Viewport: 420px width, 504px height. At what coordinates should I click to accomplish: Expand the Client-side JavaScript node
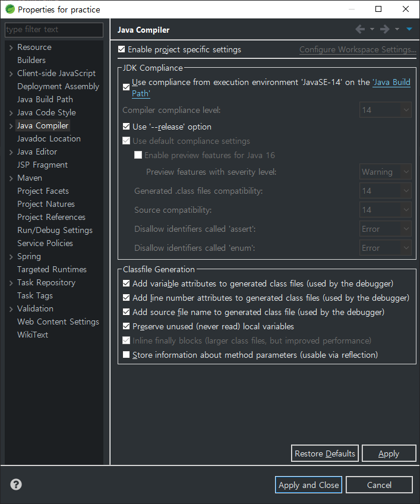coord(11,74)
